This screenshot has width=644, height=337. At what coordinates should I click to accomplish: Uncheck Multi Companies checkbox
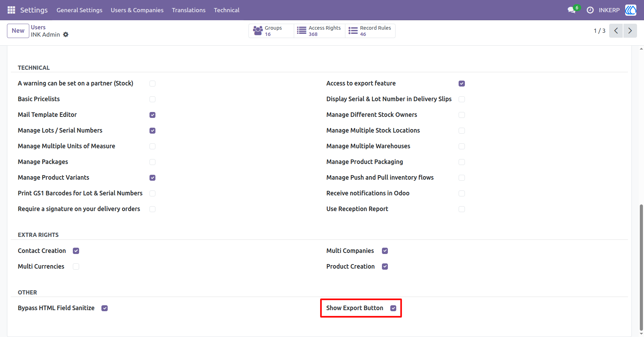(385, 251)
